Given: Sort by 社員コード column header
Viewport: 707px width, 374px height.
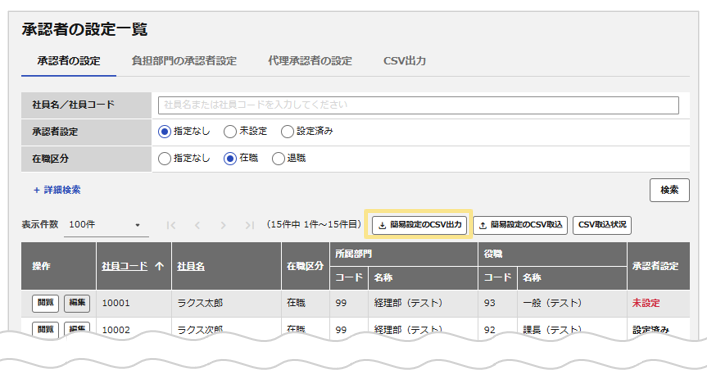Looking at the screenshot, I should coord(124,266).
